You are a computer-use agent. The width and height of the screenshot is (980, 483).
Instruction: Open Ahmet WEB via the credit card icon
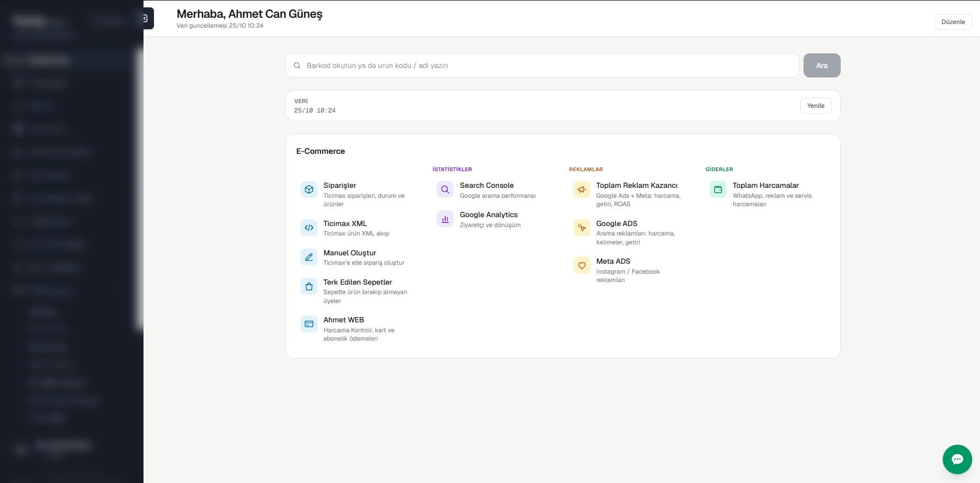309,324
